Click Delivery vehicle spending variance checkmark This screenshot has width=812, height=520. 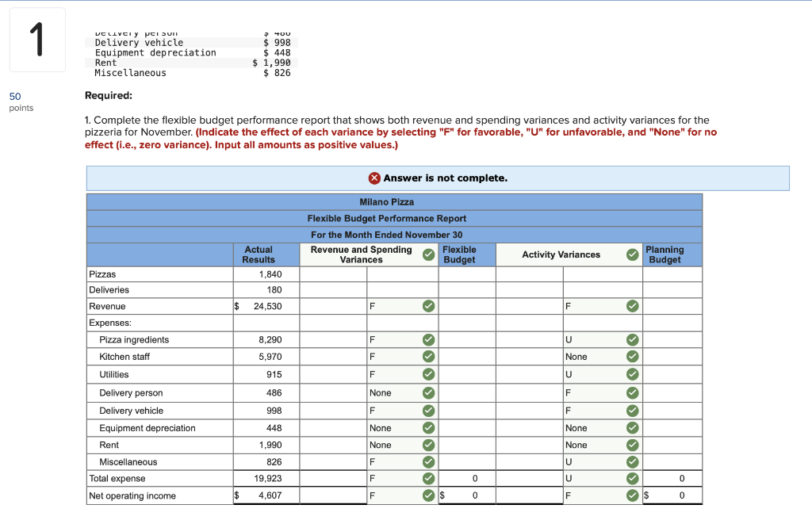tap(428, 411)
